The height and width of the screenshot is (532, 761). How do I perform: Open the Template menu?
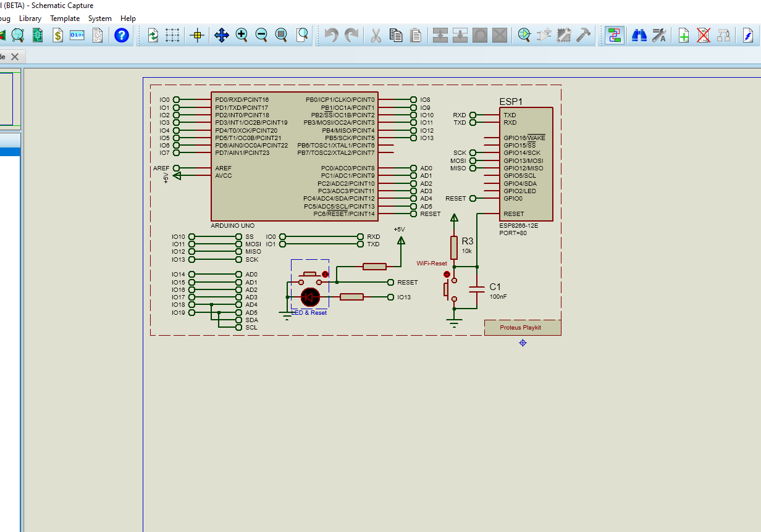64,18
